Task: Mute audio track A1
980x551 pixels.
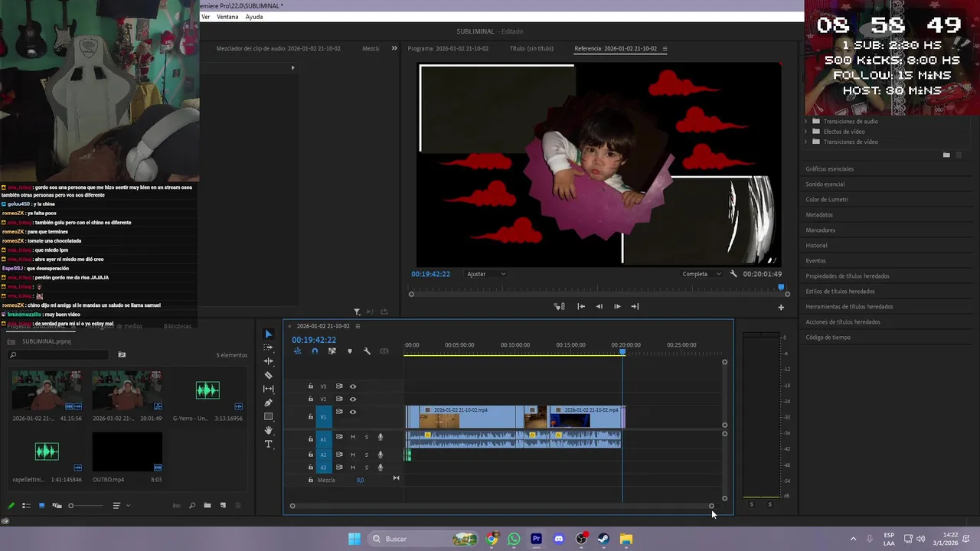Action: pyautogui.click(x=353, y=437)
